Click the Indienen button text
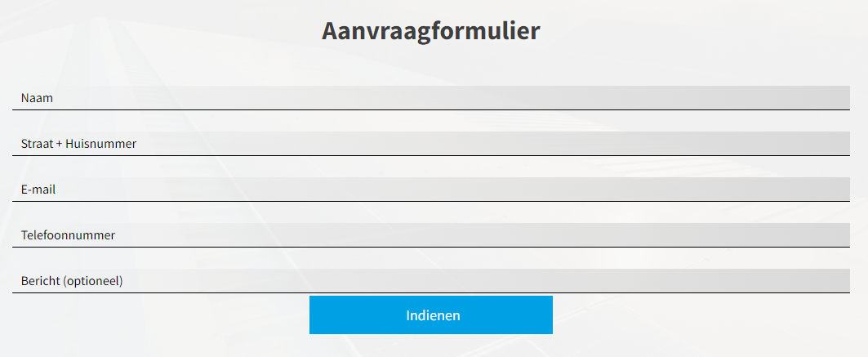Screen dimensions: 868x357 pyautogui.click(x=433, y=315)
